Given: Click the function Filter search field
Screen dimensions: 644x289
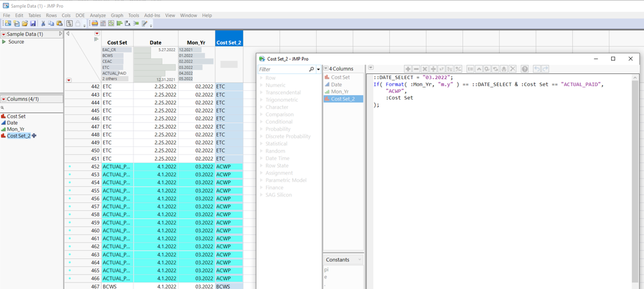Looking at the screenshot, I should click(282, 69).
